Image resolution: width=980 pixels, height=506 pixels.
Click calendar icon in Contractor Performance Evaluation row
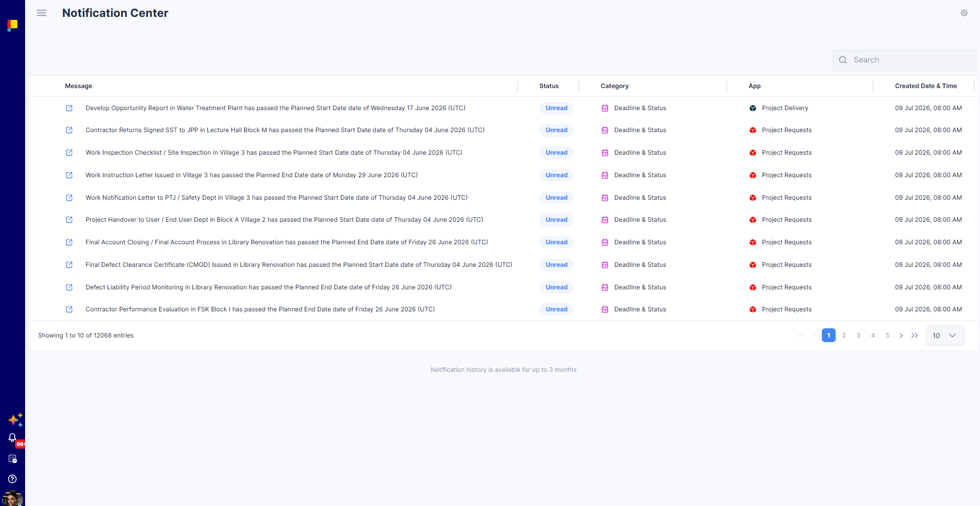(x=605, y=309)
